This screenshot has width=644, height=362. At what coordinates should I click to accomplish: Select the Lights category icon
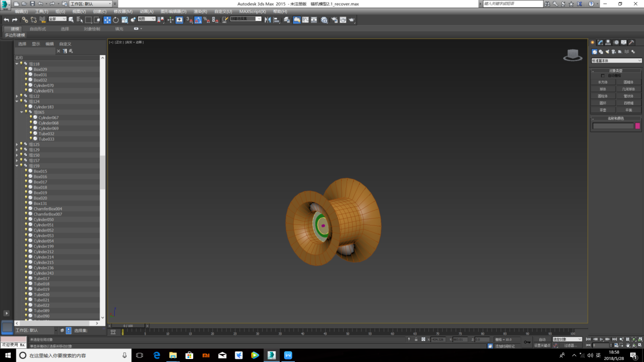click(x=607, y=52)
